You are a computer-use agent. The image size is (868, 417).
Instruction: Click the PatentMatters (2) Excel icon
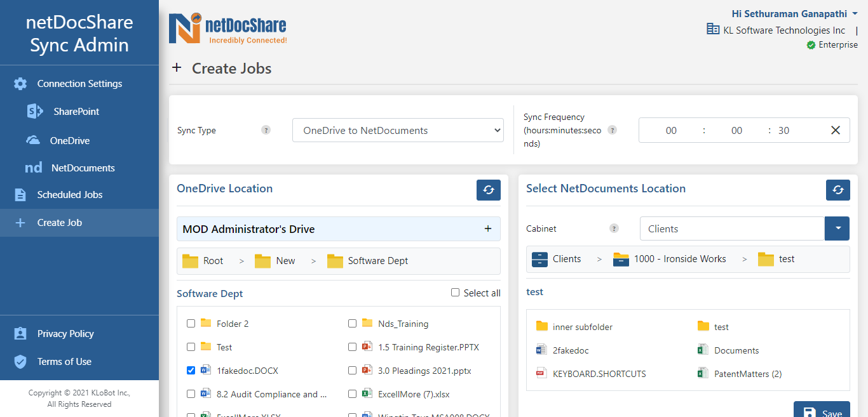[703, 373]
